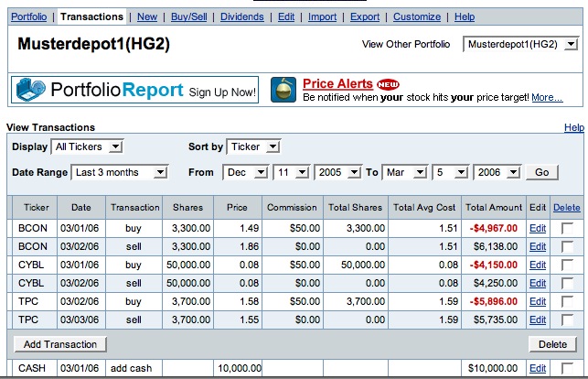The height and width of the screenshot is (379, 588).
Task: Switch to the Dividends tab
Action: pyautogui.click(x=242, y=16)
